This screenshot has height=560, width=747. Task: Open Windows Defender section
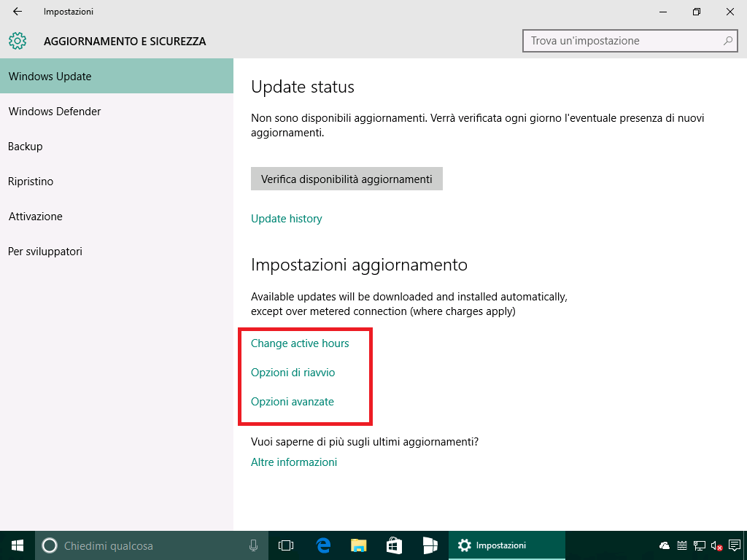(117, 112)
